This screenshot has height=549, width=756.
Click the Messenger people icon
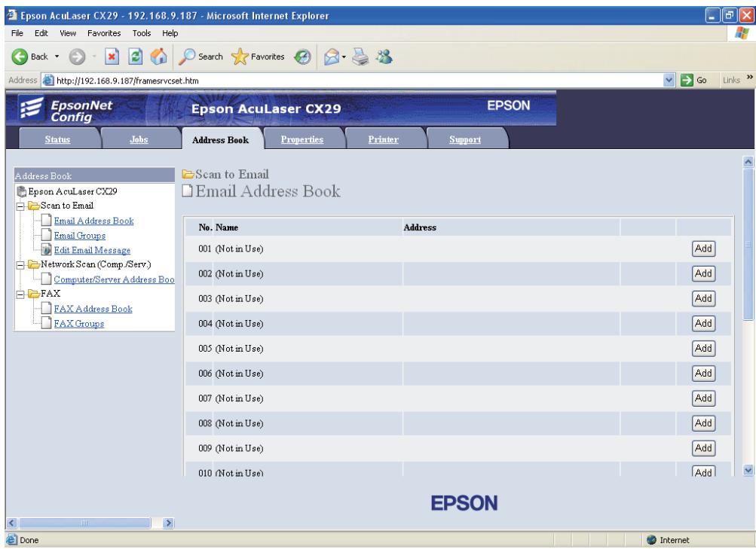click(384, 56)
